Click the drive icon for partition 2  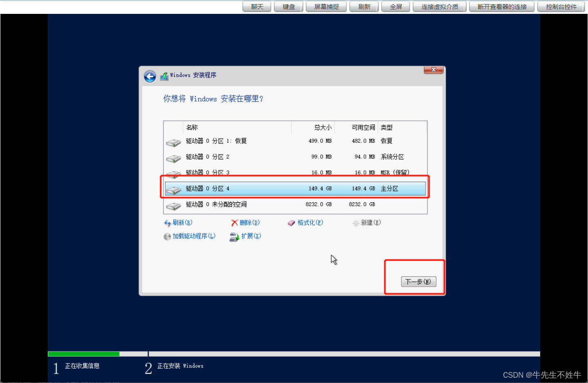[x=174, y=158]
